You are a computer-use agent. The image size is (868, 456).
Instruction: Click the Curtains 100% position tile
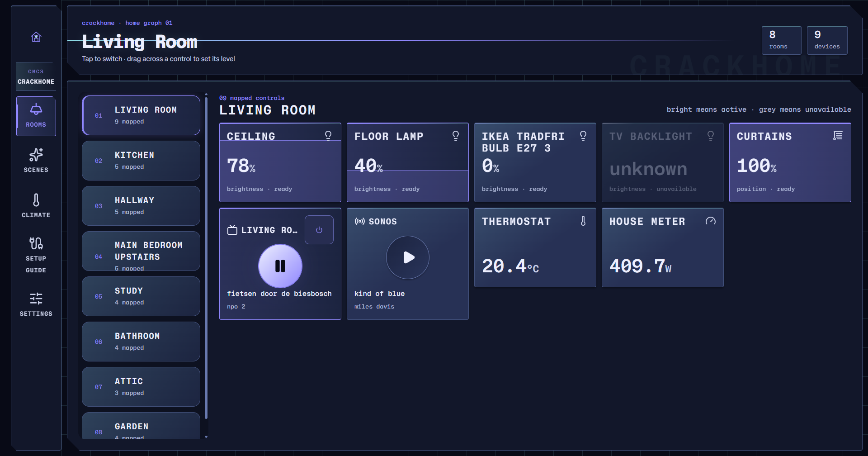tap(790, 162)
